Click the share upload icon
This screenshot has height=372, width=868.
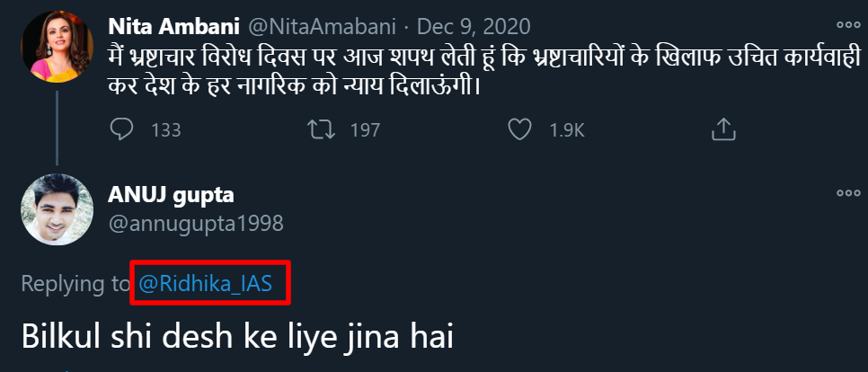(719, 130)
